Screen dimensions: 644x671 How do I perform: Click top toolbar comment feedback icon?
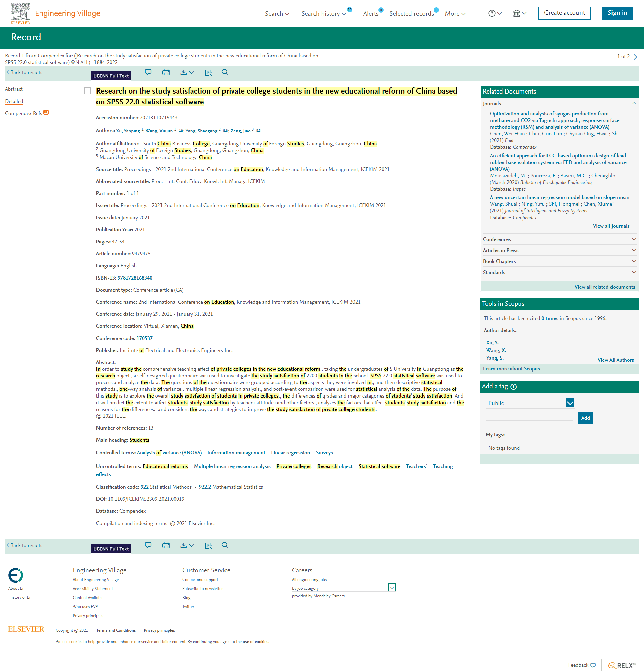(x=148, y=72)
